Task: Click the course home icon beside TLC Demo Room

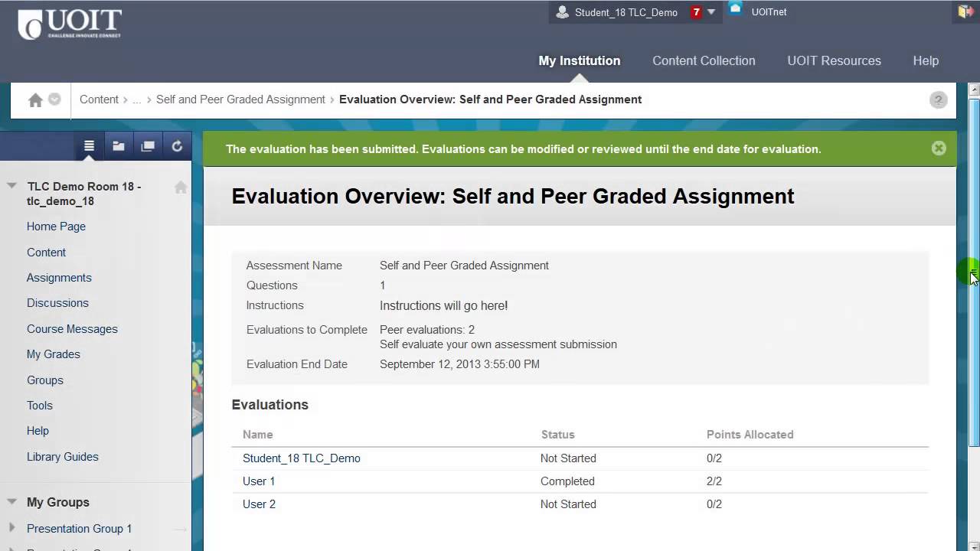Action: tap(181, 187)
